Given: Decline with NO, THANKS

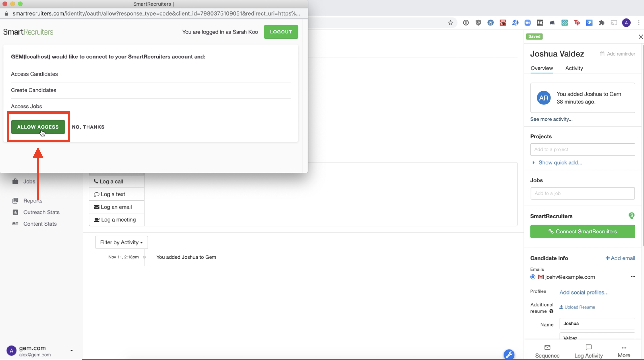Looking at the screenshot, I should (88, 127).
